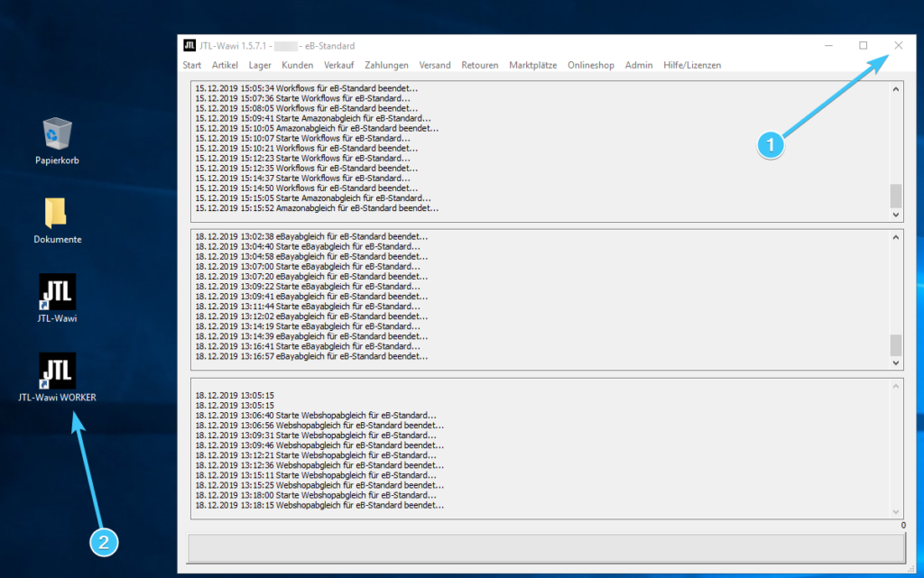Select line '18.12.2019 13:12:02 eBayabgleich beendet'
Viewport: 924px width, 578px height.
[x=311, y=317]
